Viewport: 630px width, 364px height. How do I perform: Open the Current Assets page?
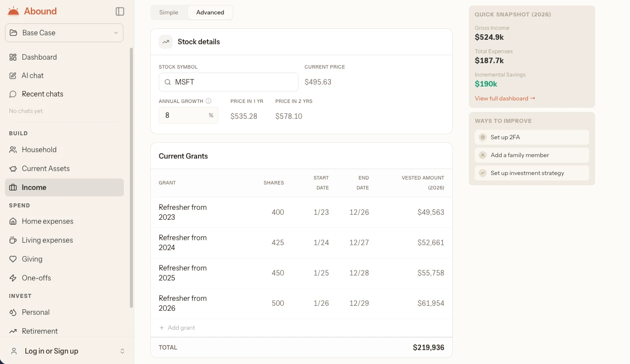[64, 169]
